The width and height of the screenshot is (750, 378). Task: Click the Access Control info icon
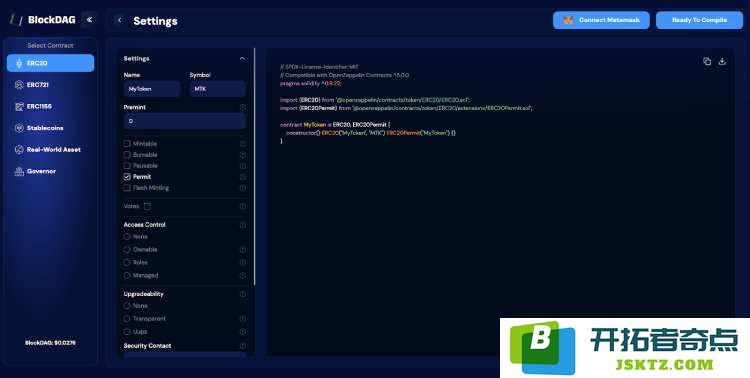tap(243, 224)
